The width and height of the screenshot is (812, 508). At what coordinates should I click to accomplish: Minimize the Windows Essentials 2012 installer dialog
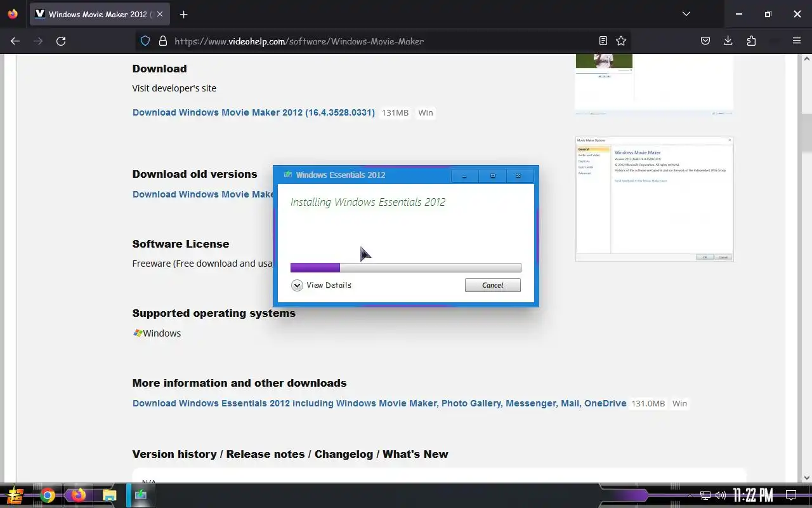point(464,176)
